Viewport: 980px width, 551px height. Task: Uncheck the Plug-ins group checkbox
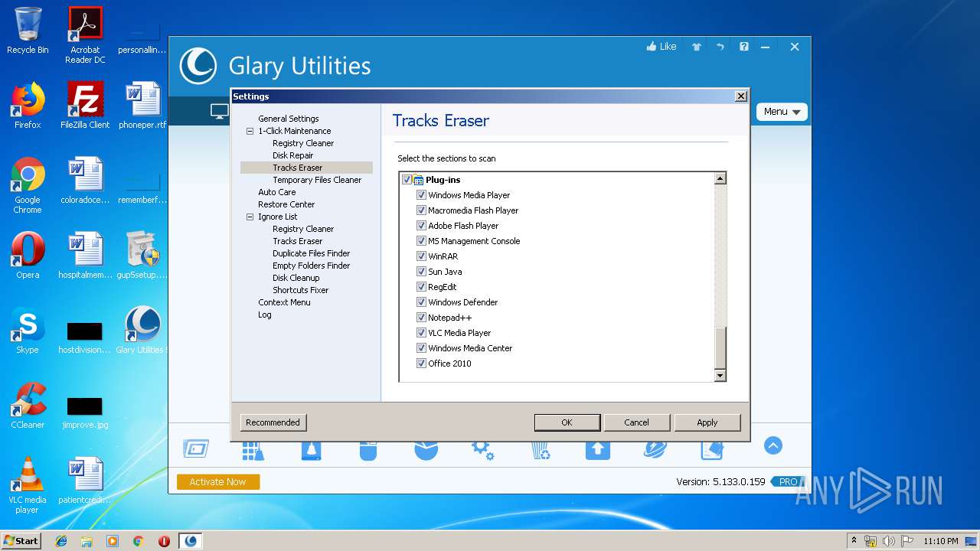coord(407,180)
